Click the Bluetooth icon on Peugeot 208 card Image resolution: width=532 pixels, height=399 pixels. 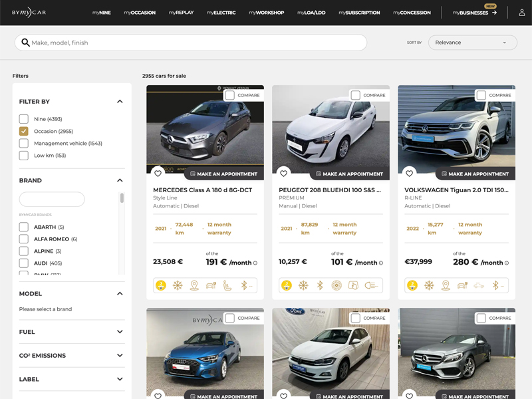tap(319, 285)
